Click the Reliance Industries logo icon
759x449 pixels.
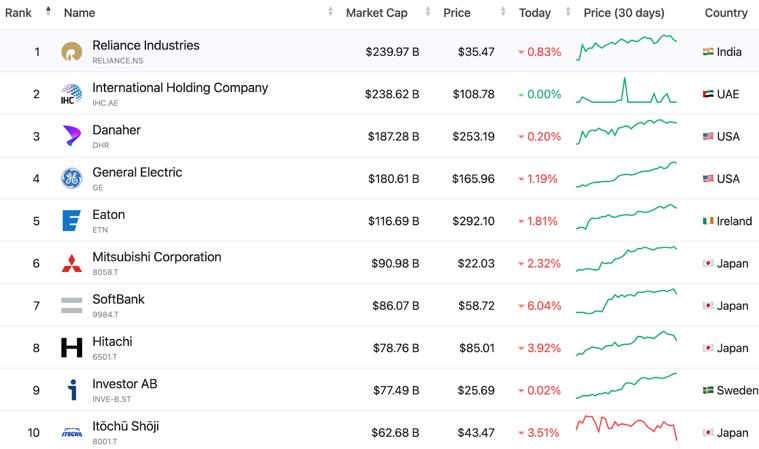pos(72,52)
